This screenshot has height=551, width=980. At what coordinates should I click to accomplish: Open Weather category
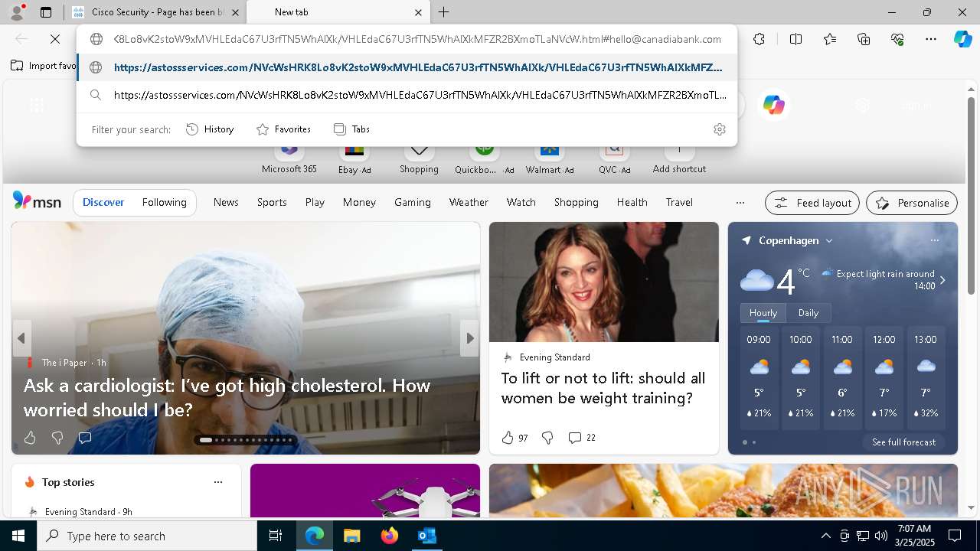(x=469, y=203)
